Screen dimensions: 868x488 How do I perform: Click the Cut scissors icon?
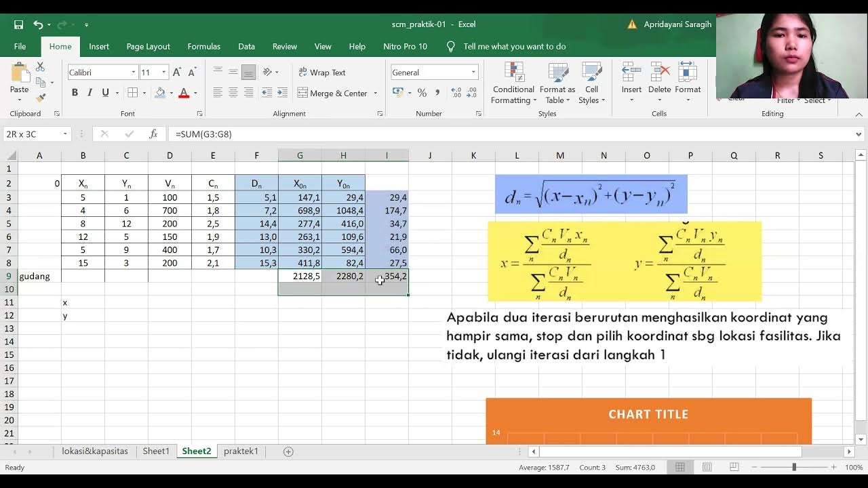click(40, 67)
